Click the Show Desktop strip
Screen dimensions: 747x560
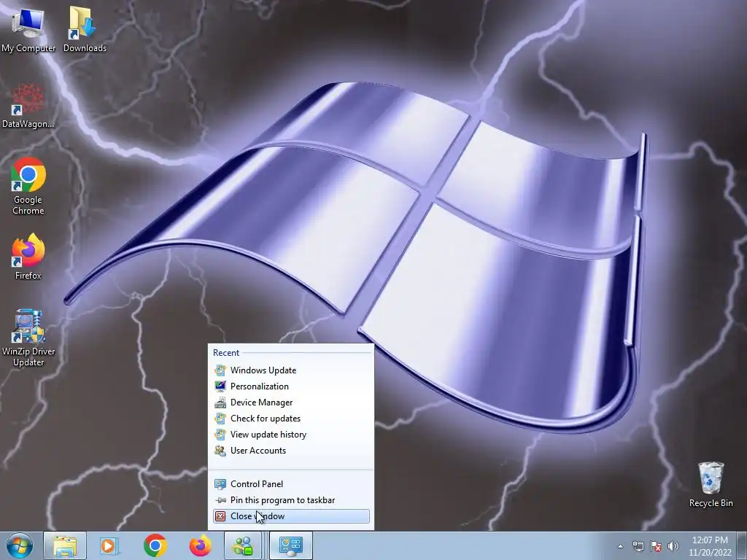[x=741, y=545]
